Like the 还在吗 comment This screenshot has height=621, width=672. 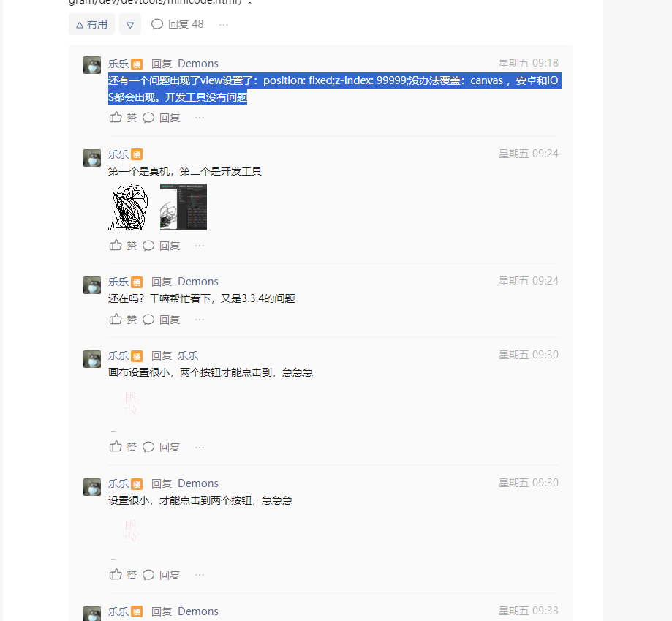123,320
